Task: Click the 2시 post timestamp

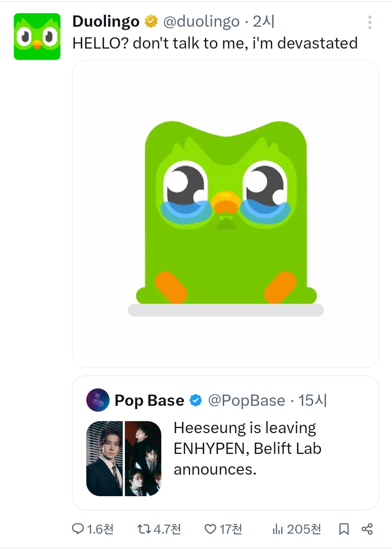Action: tap(264, 21)
